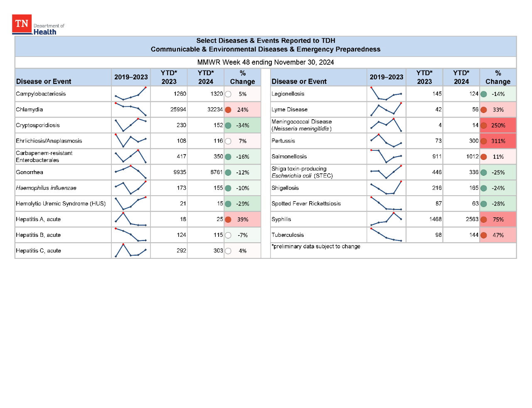Select the Tuberculosis row label
The height and width of the screenshot is (408, 532).
coord(288,235)
